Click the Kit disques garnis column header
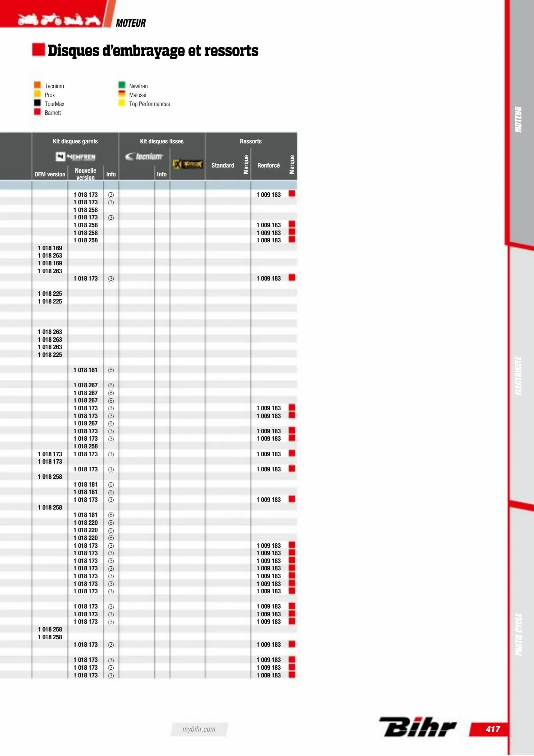Screen dimensions: 534x756 pos(75,141)
